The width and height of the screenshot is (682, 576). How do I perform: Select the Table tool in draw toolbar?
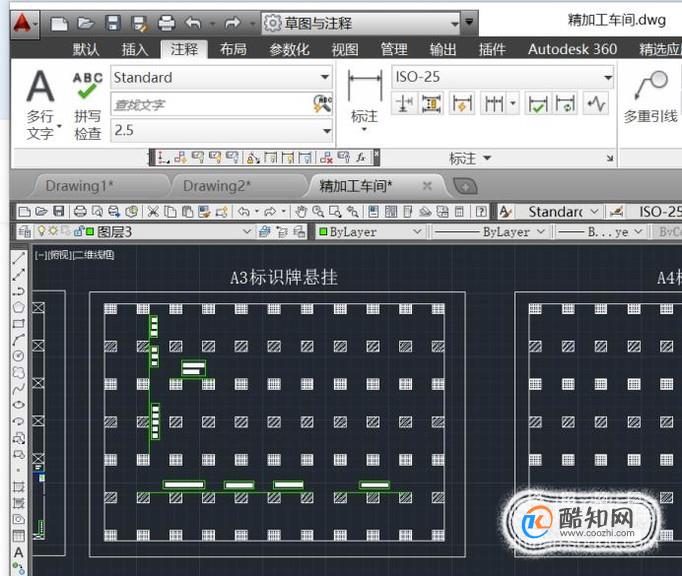18,536
